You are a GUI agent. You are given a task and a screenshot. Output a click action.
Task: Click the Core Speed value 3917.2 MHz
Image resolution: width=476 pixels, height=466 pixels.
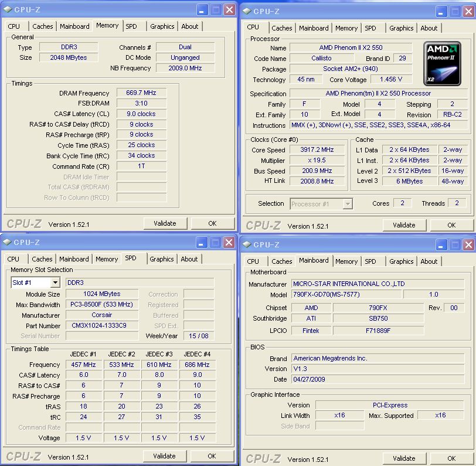[317, 149]
